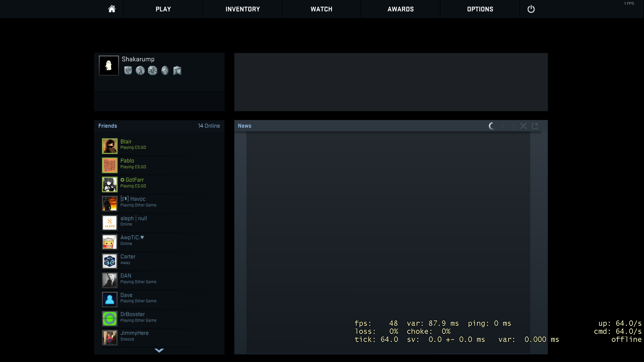The image size is (644, 362).
Task: Click the Home icon in top bar
Action: click(112, 9)
